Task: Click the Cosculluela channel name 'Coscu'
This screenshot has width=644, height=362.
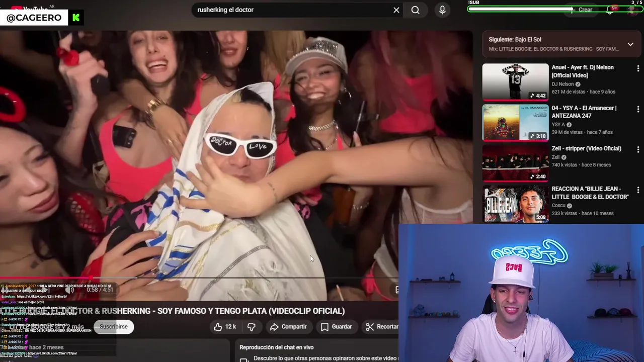Action: click(559, 206)
